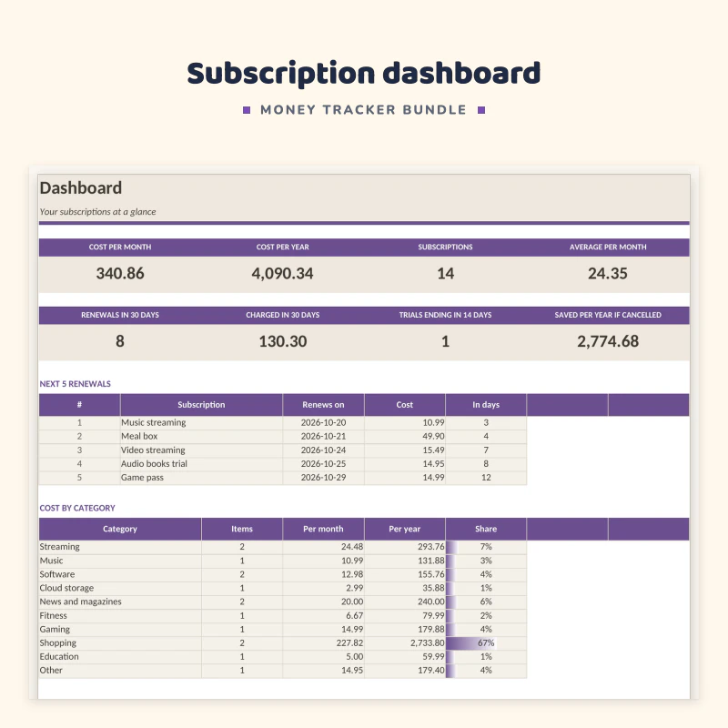Select the 'Category' column header
Screen dimensions: 728x728
click(x=120, y=529)
